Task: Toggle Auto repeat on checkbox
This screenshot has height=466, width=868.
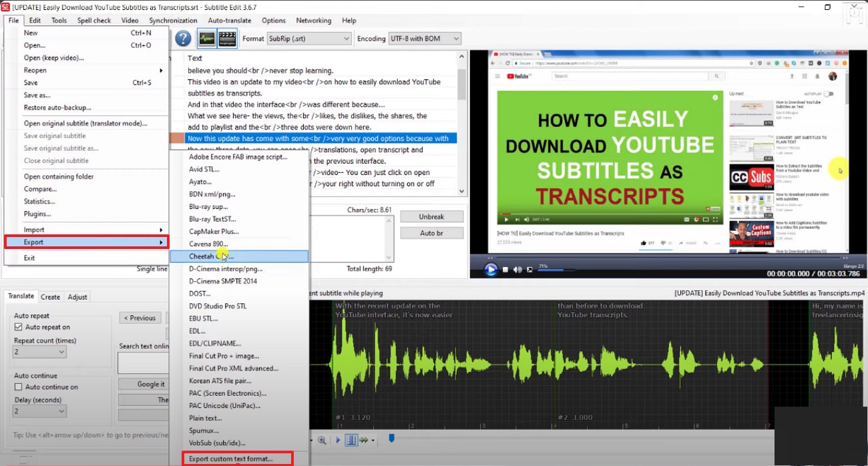Action: coord(19,327)
